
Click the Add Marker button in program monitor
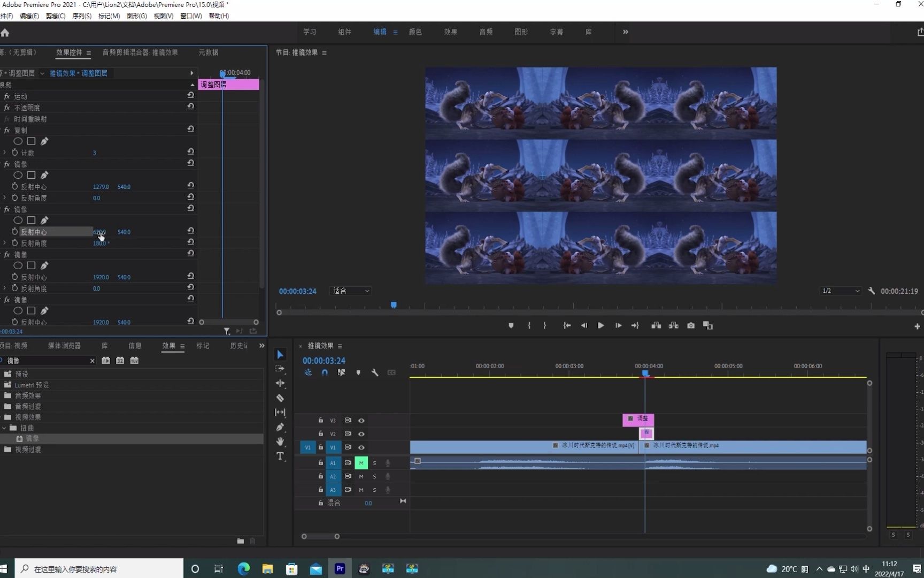(x=511, y=325)
